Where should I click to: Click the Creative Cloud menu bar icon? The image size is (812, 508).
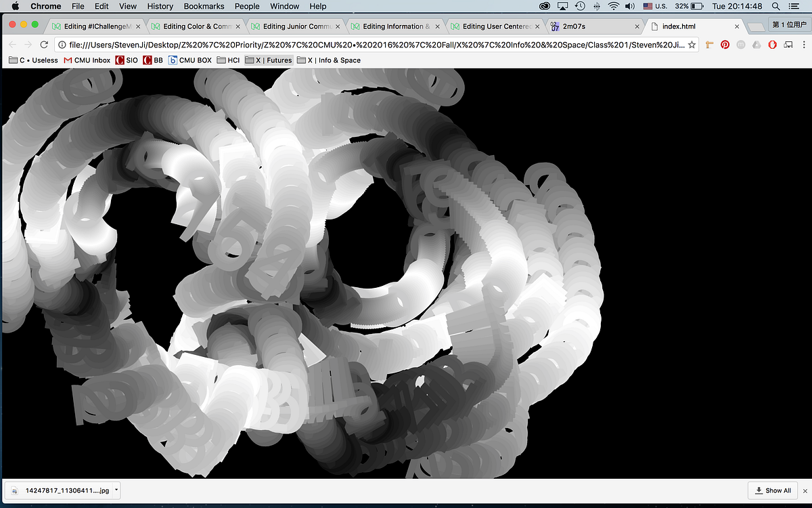546,6
